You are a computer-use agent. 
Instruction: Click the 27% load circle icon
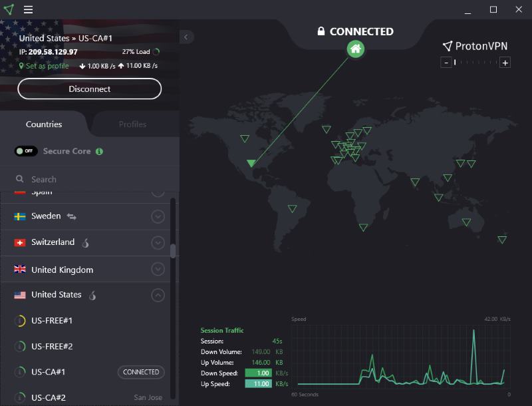pyautogui.click(x=156, y=52)
